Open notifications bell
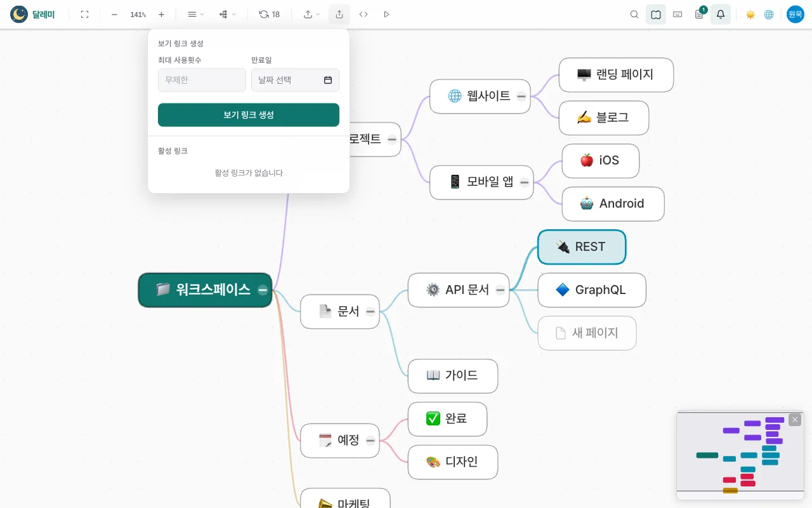This screenshot has width=812, height=508. (x=721, y=14)
